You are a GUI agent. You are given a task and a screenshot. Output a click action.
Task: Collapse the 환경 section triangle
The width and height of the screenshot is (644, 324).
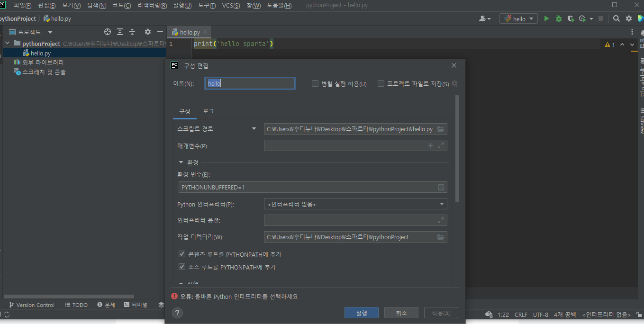181,162
